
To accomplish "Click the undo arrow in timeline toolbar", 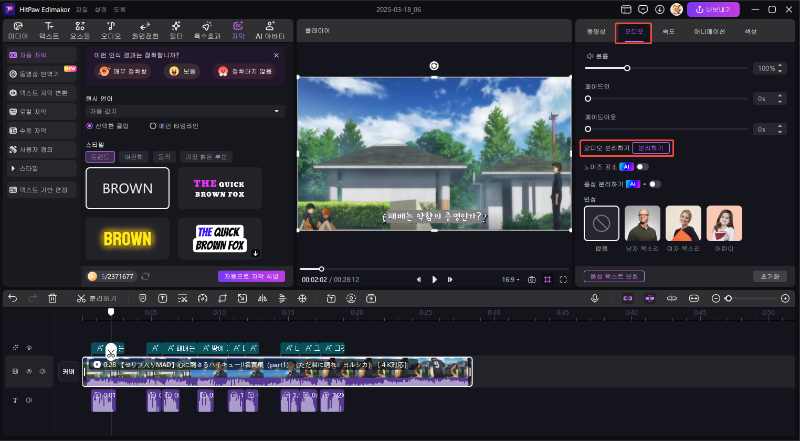I will [11, 298].
